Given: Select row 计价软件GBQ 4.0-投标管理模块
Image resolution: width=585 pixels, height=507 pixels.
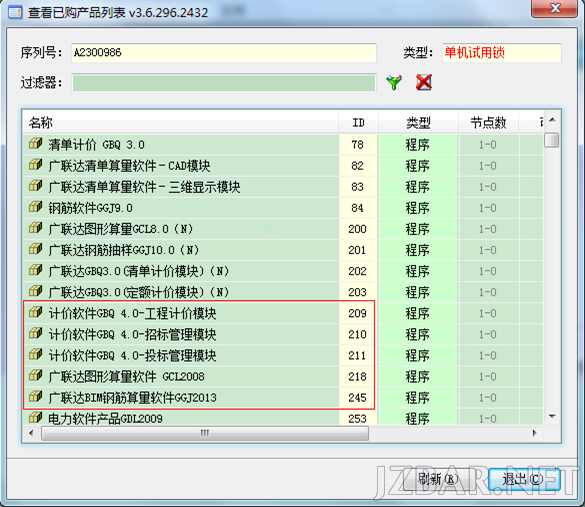Looking at the screenshot, I should tap(283, 355).
